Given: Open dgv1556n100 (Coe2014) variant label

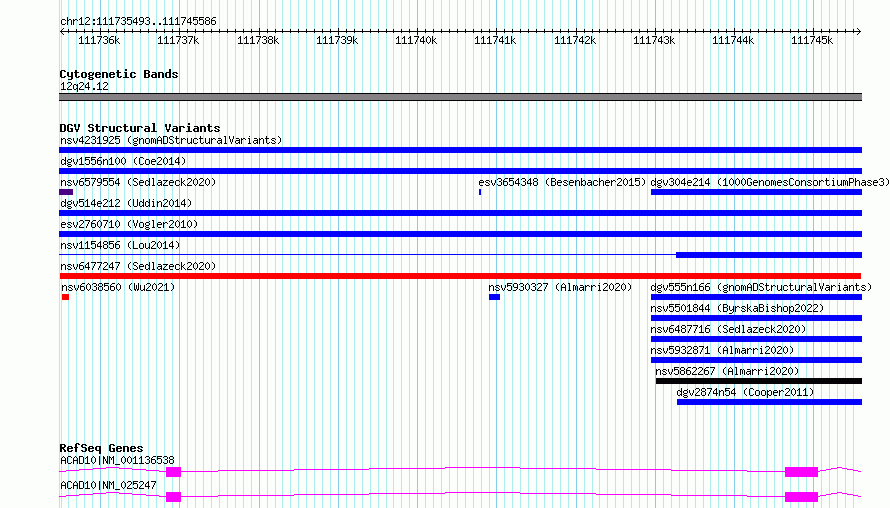Looking at the screenshot, I should [x=123, y=161].
